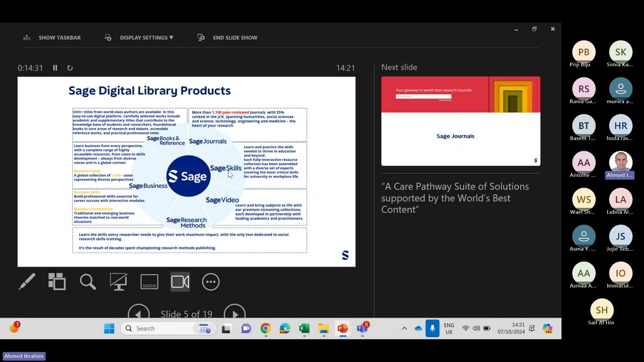644x362 pixels.
Task: Select participant PB Priji Biju
Action: [x=584, y=55]
